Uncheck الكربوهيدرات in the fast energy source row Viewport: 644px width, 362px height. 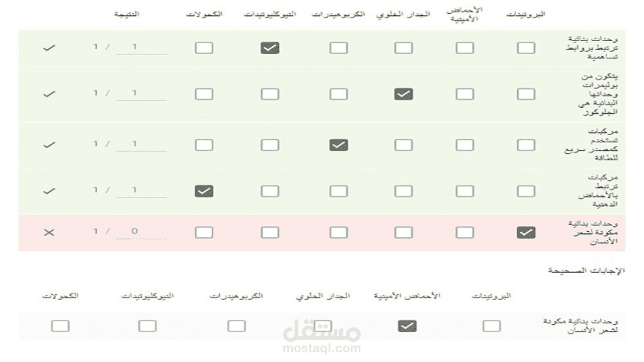[339, 145]
